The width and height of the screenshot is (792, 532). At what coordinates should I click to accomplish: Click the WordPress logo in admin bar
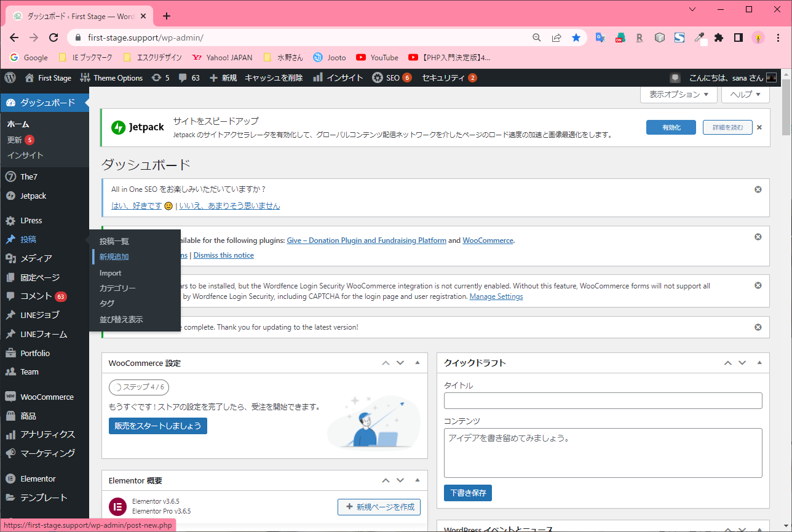tap(10, 78)
